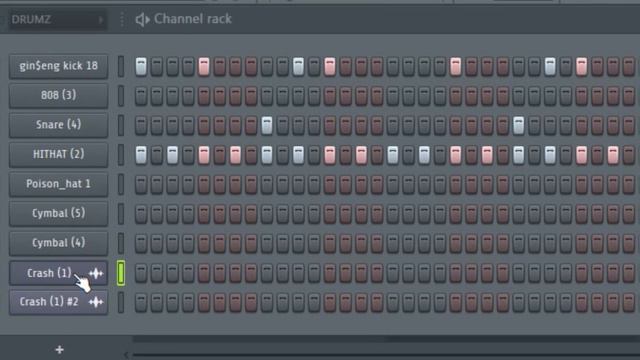
Task: Enable step 9 of the Cymbal (5) row
Action: (x=267, y=213)
